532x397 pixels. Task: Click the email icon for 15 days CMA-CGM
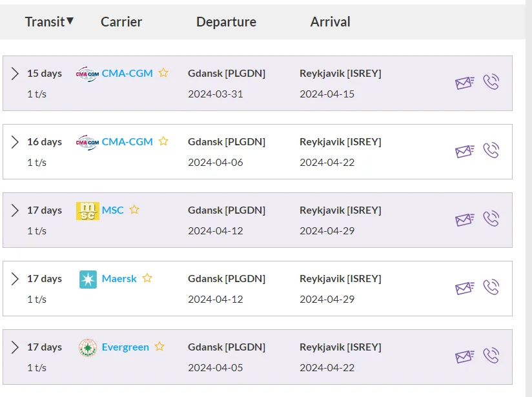click(x=464, y=83)
